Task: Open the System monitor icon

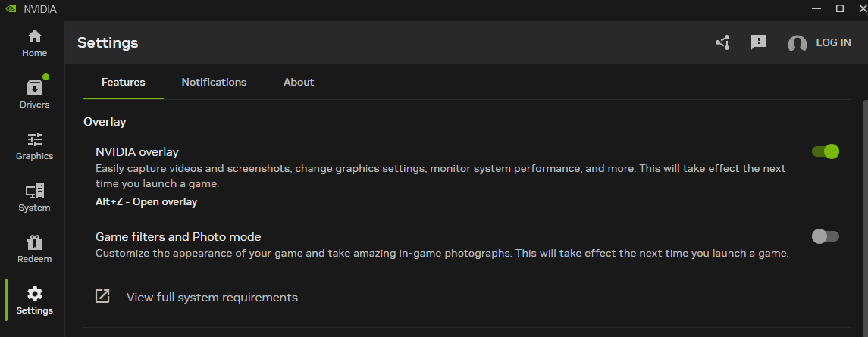Action: click(x=34, y=192)
